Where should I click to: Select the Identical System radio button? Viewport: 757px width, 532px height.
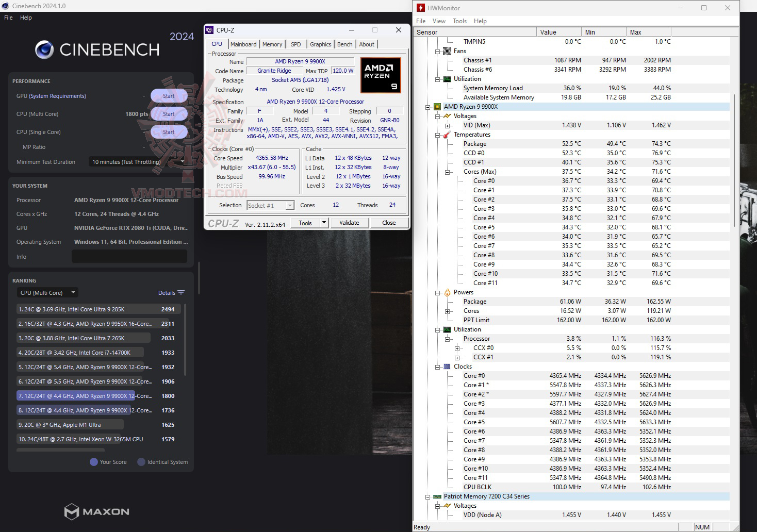[141, 462]
